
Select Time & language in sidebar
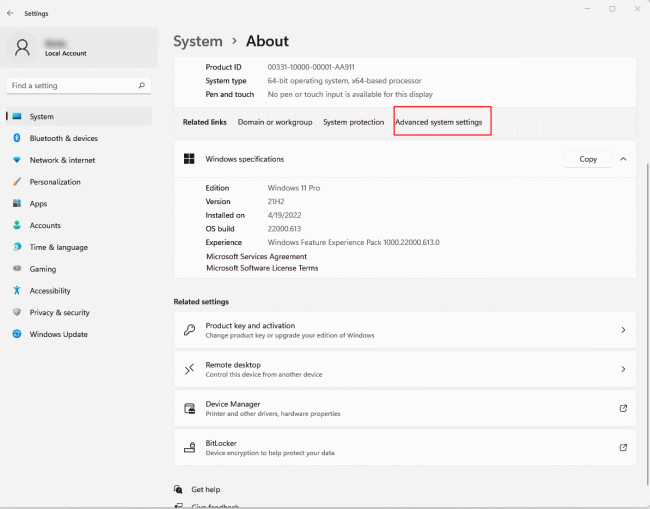(x=58, y=247)
